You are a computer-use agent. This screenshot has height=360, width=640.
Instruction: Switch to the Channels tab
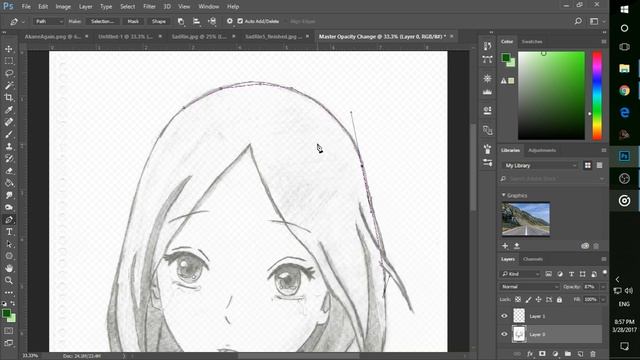pyautogui.click(x=533, y=259)
